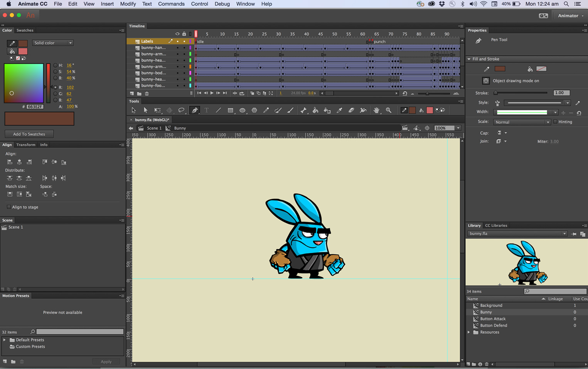The width and height of the screenshot is (588, 369).
Task: Open the Control menu in the menu bar
Action: pos(199,4)
